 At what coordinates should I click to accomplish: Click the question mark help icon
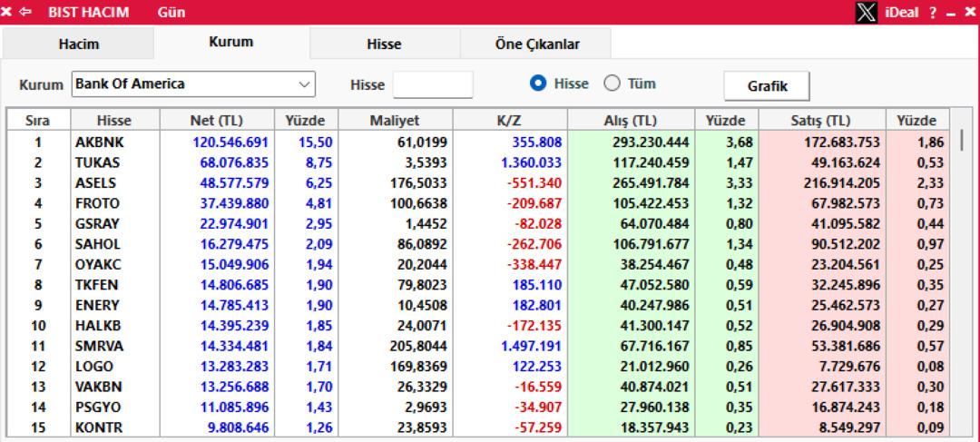933,13
